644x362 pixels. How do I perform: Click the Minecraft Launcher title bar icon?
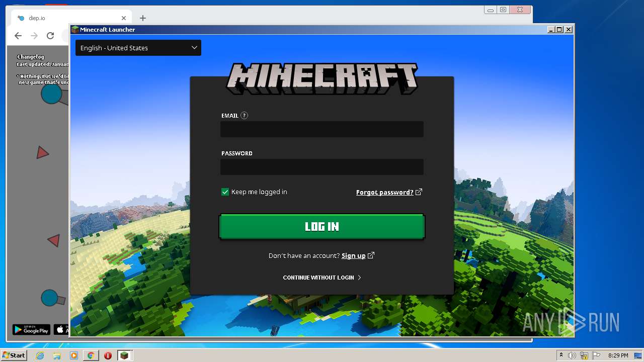pyautogui.click(x=75, y=30)
